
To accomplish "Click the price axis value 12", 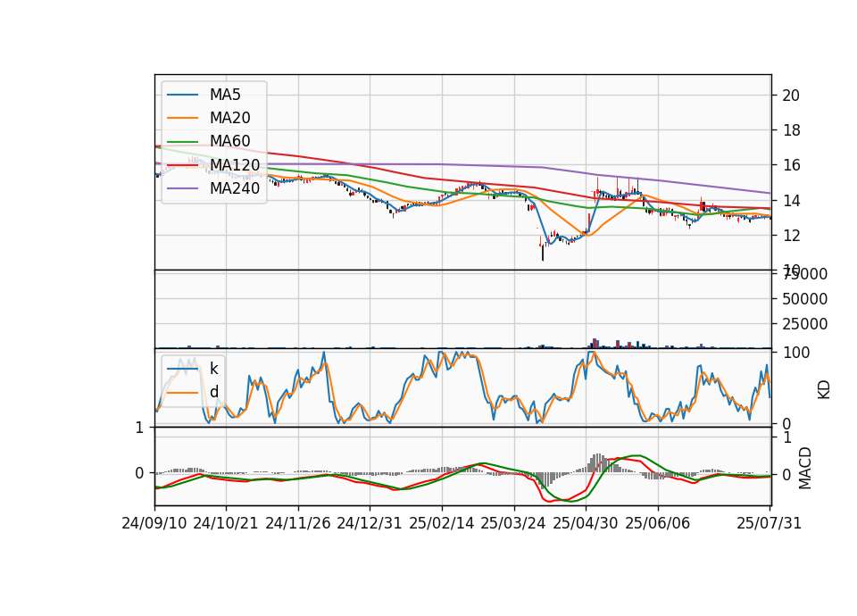I will 791,236.
